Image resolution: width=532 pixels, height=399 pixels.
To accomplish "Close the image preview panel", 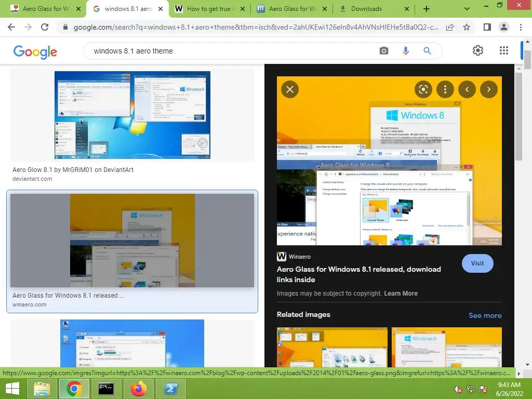I will [x=290, y=89].
